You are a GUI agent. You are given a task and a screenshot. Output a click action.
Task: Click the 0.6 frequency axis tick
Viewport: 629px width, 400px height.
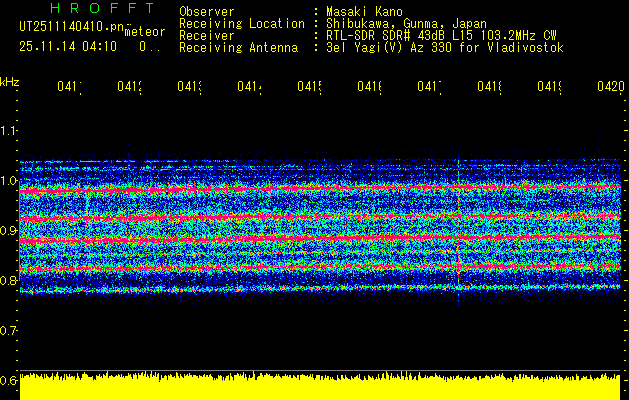pos(9,381)
